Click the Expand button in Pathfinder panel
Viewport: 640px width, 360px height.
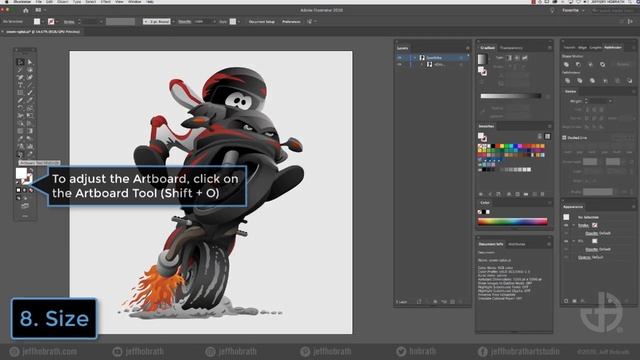pos(623,64)
